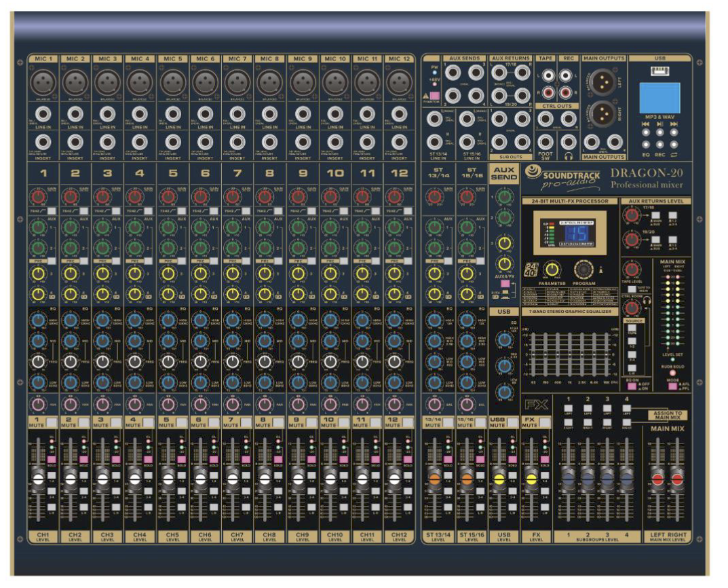Viewport: 728px width, 588px height.
Task: Click the subgroup 1 level fader
Action: point(569,479)
